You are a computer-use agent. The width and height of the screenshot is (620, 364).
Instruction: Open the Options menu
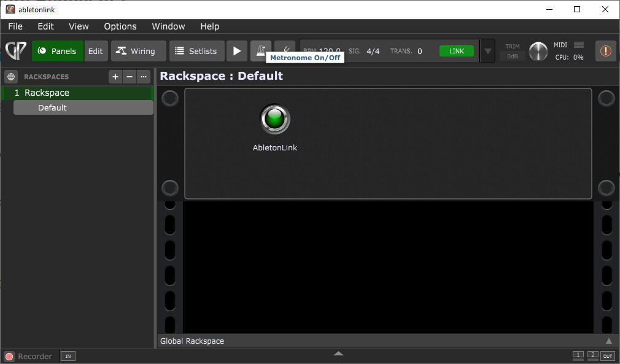click(x=120, y=26)
